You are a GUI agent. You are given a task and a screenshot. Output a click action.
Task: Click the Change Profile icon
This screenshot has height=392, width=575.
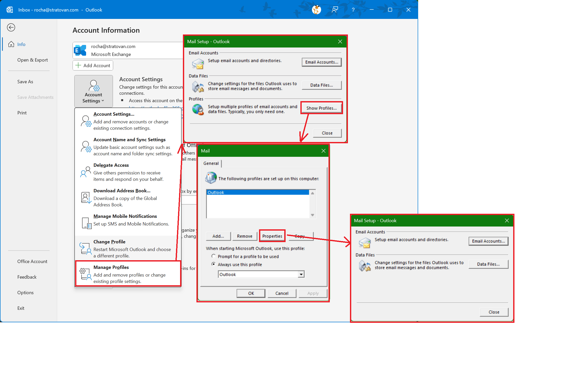[85, 248]
